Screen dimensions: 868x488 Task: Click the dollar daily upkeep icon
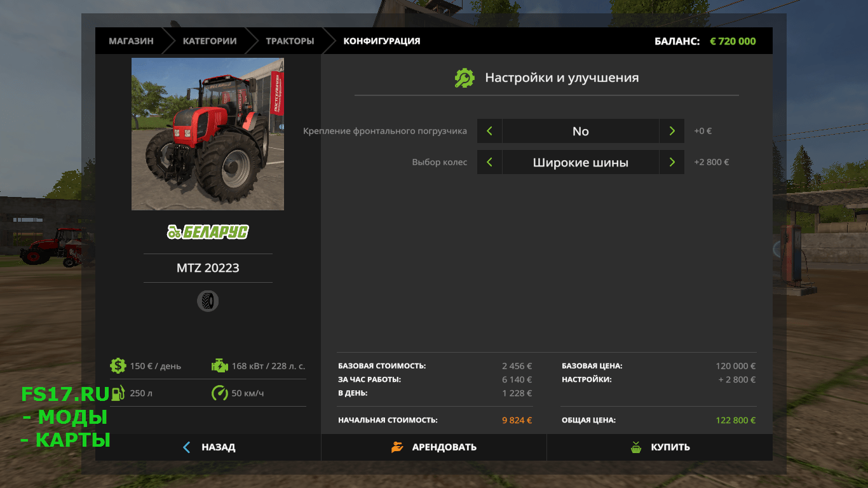118,365
